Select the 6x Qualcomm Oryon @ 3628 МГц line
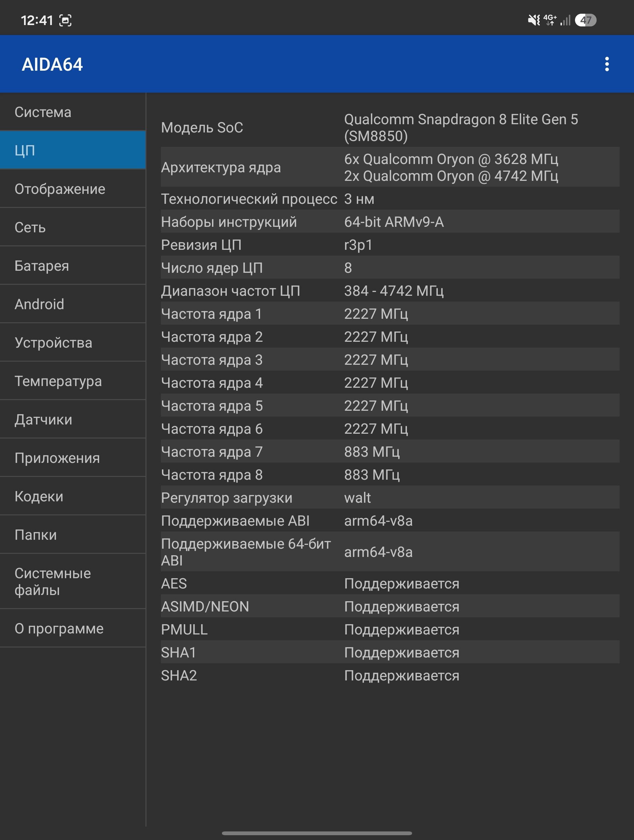Screen dimensions: 634x840 (451, 159)
